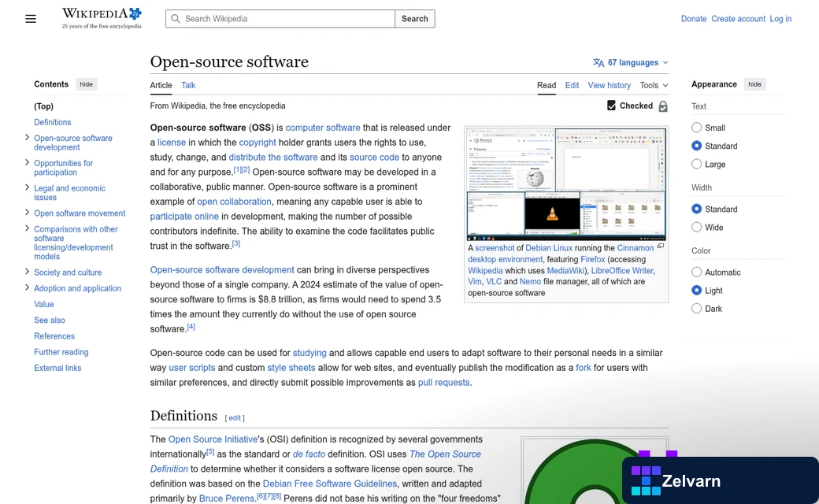Select Standard text size
The image size is (819, 504).
click(x=696, y=146)
